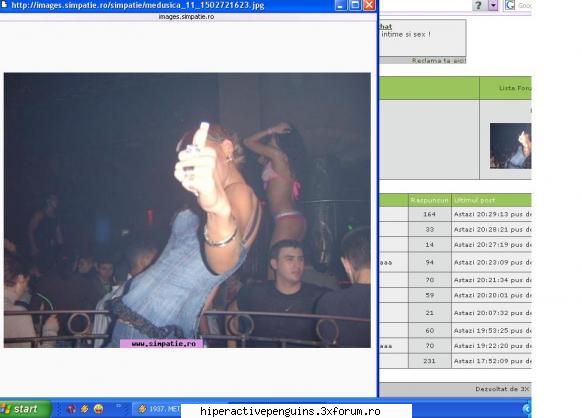Image resolution: width=582 pixels, height=418 pixels.
Task: Click the system tray icon at the taskbar's right end
Action: coord(527,409)
